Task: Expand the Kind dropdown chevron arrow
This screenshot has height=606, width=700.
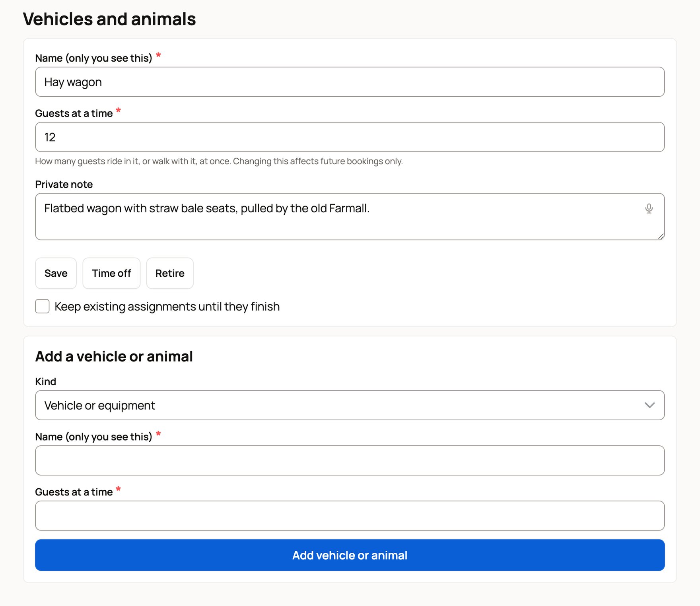Action: [x=649, y=405]
